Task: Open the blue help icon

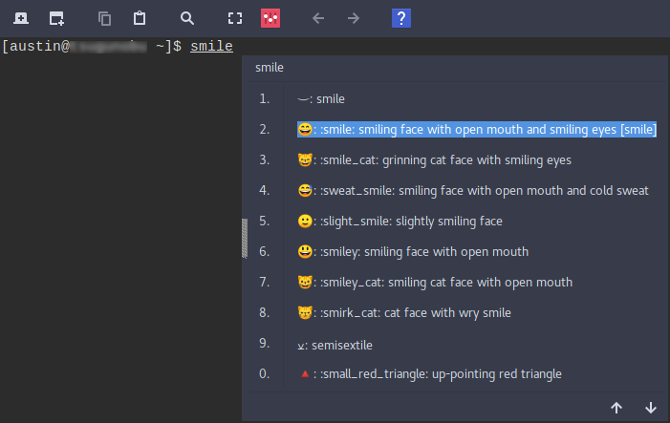Action: pos(401,18)
